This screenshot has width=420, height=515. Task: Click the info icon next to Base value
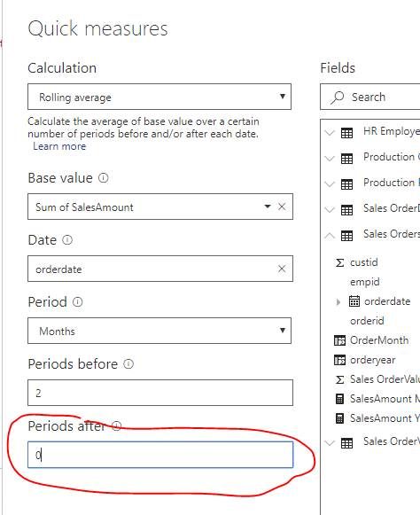103,177
